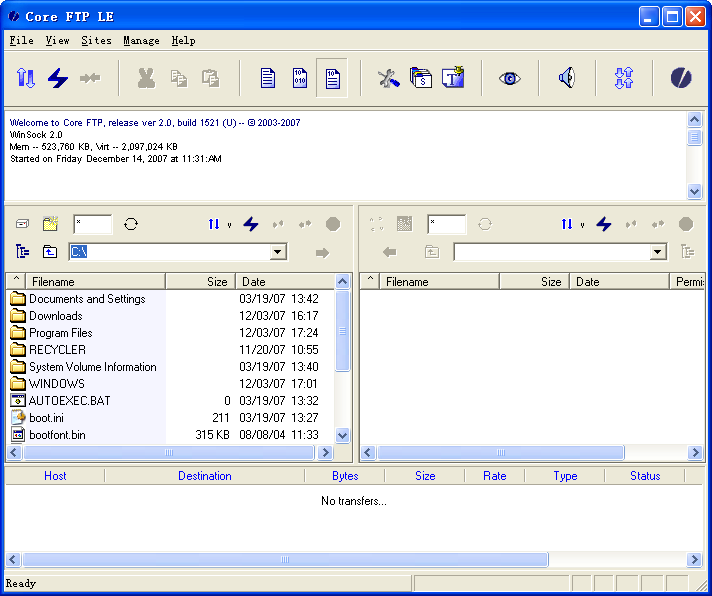Open the Manage menu
Screen dimensions: 712x596
[x=141, y=40]
